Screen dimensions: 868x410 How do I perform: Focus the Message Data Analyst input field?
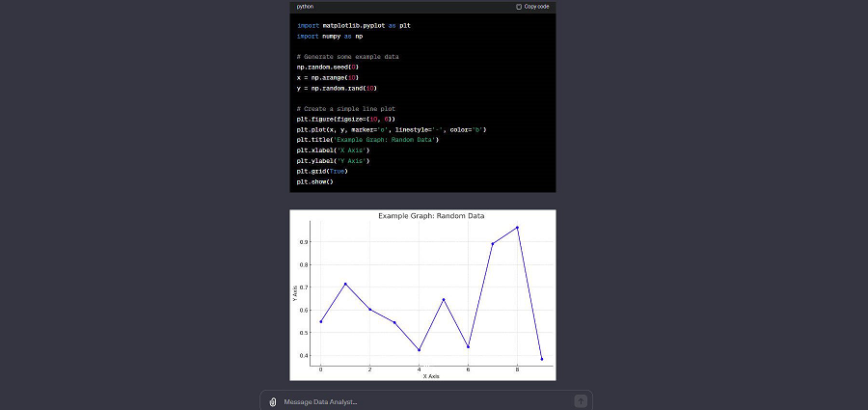pos(424,401)
